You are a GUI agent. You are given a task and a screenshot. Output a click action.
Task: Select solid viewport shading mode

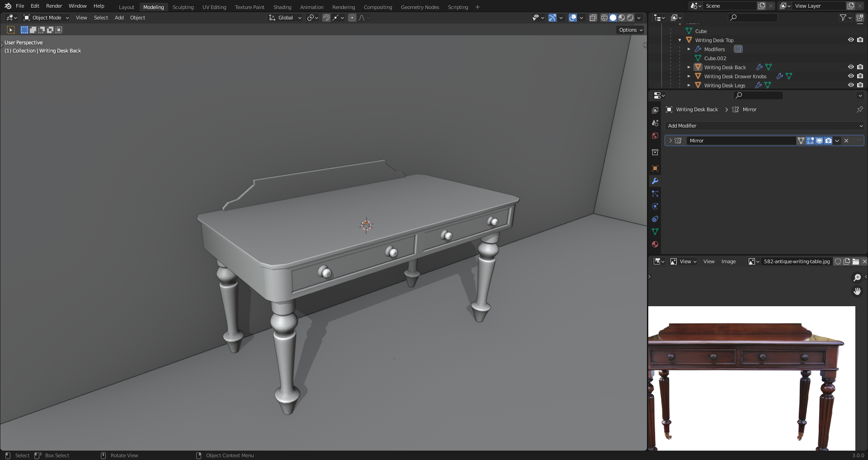[x=613, y=18]
